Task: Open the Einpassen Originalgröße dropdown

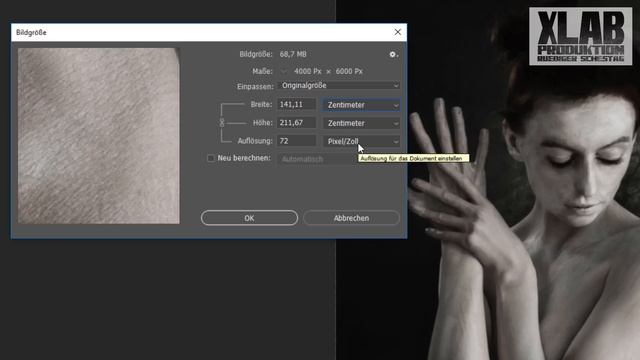Action: tap(338, 86)
